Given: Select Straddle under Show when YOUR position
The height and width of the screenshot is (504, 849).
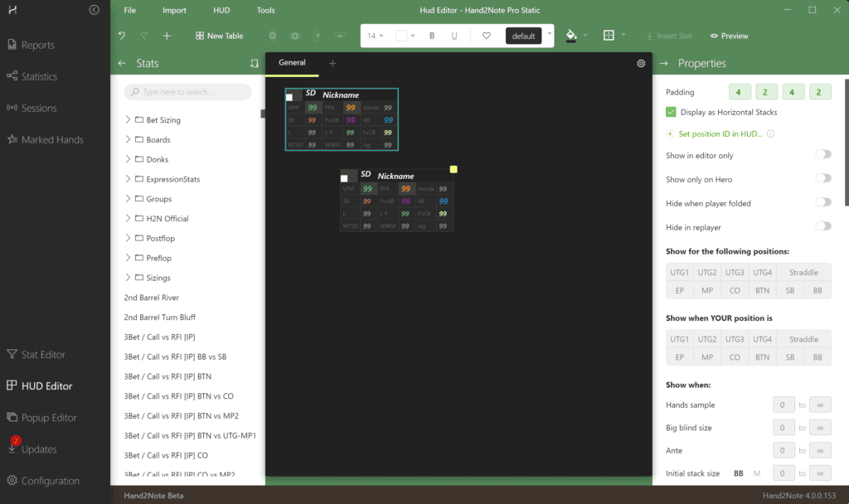Looking at the screenshot, I should pyautogui.click(x=803, y=339).
